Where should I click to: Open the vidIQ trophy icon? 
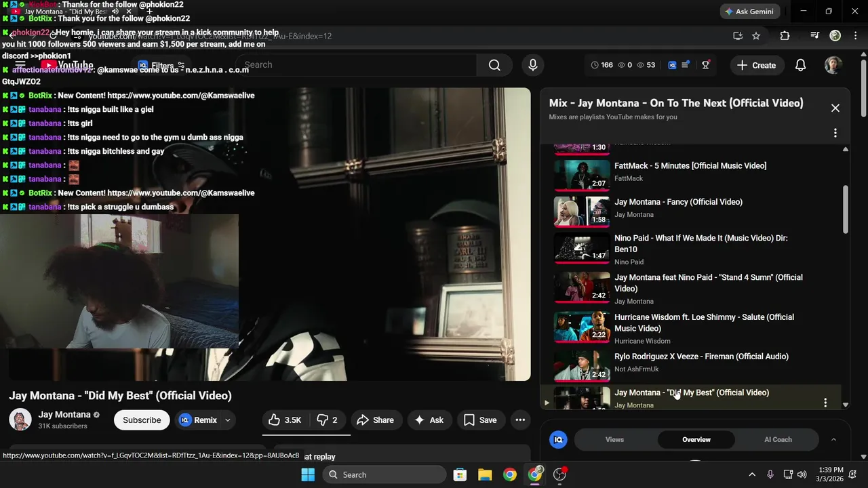[x=706, y=65]
